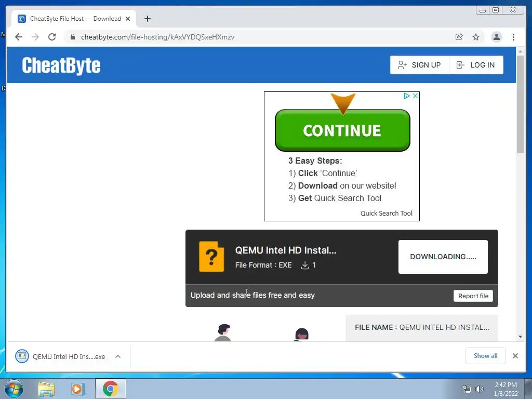Viewport: 532px width, 399px height.
Task: Click the scrollbar down arrow
Action: tap(520, 337)
